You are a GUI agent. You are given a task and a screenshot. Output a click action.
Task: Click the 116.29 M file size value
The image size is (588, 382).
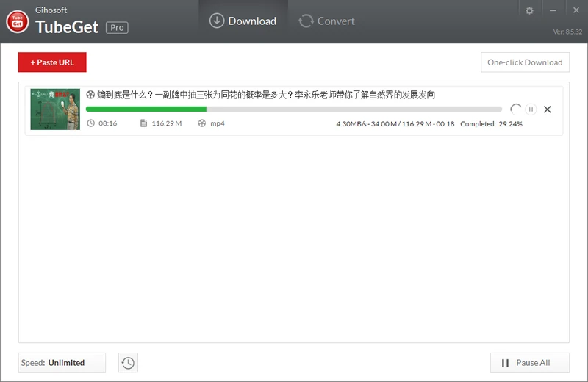167,123
